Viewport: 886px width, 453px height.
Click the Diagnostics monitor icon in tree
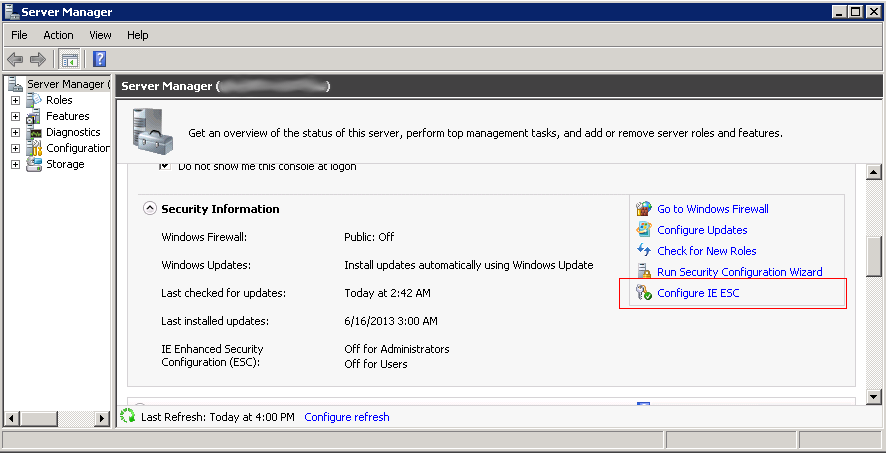(x=35, y=133)
